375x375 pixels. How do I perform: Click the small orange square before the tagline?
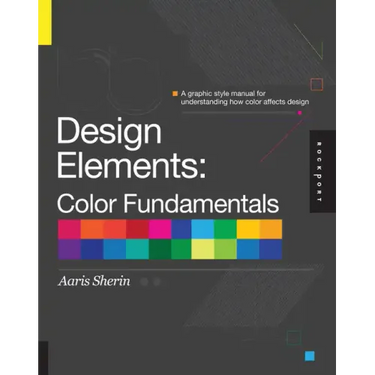175,94
